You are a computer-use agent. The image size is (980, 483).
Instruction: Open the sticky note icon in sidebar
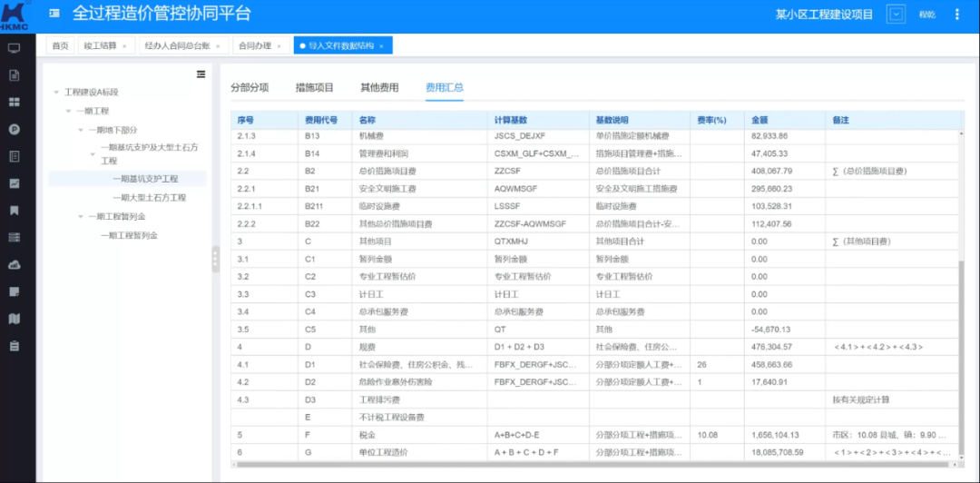pos(15,291)
